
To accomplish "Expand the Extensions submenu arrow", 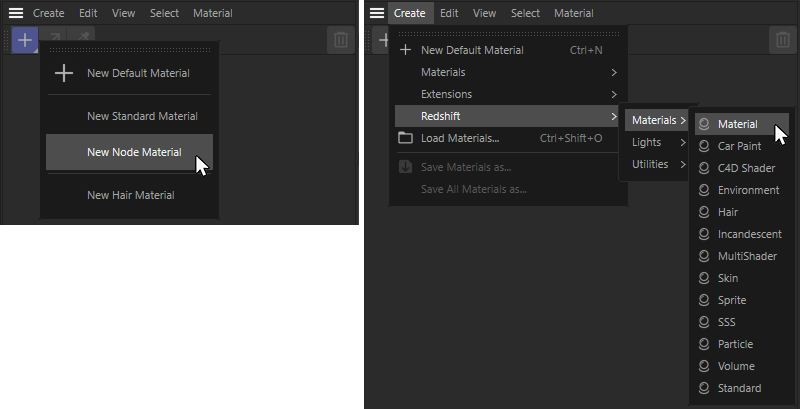I will coord(614,94).
